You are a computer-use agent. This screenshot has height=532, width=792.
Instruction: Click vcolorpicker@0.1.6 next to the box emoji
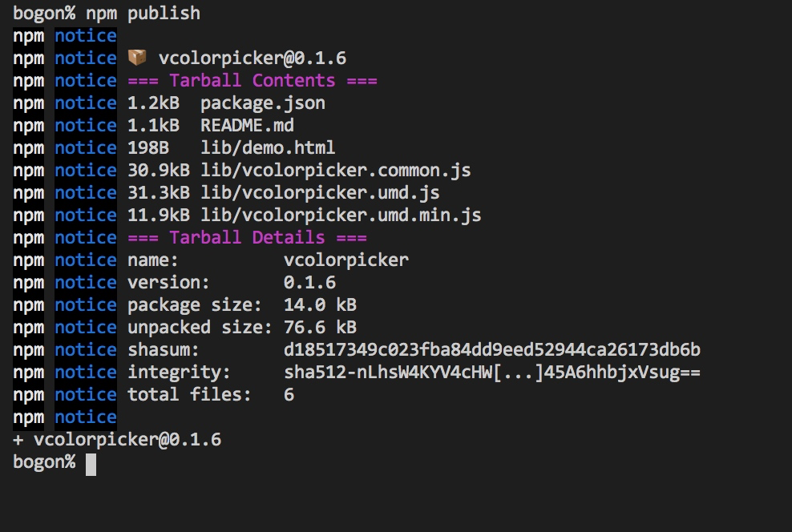pos(253,58)
